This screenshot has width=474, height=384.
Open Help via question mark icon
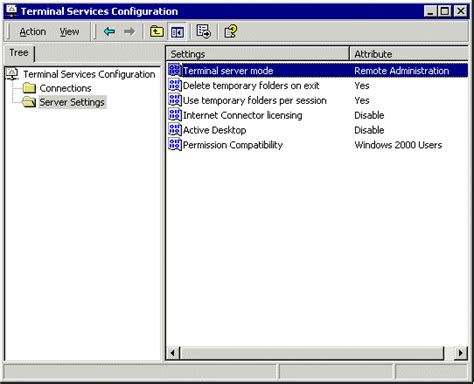[231, 32]
